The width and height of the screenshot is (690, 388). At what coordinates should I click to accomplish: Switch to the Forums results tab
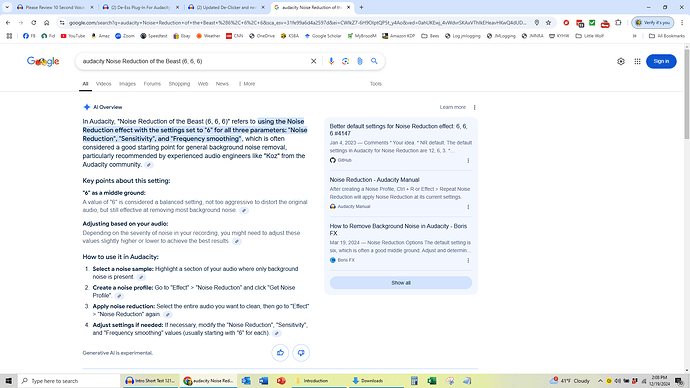tap(152, 84)
